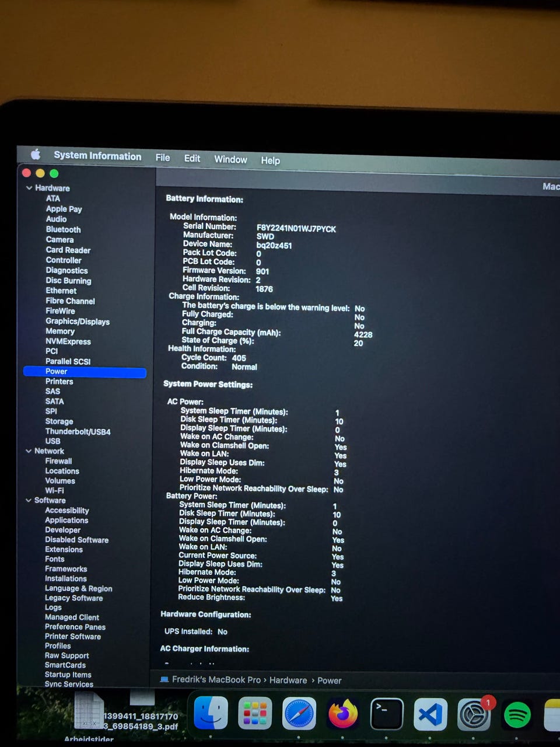Select Apple Pay in the sidebar
The width and height of the screenshot is (560, 747).
click(x=64, y=209)
